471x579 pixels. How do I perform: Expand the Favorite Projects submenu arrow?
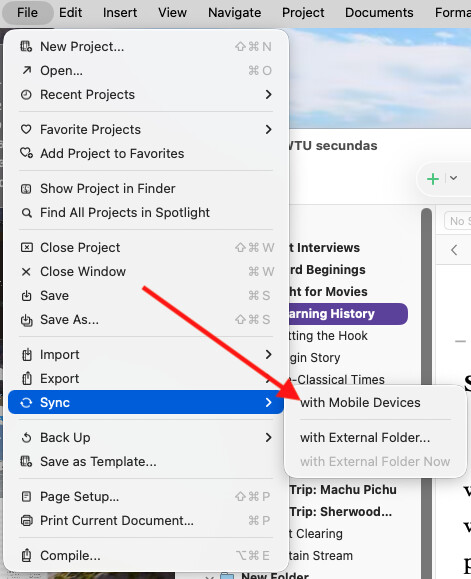coord(268,130)
